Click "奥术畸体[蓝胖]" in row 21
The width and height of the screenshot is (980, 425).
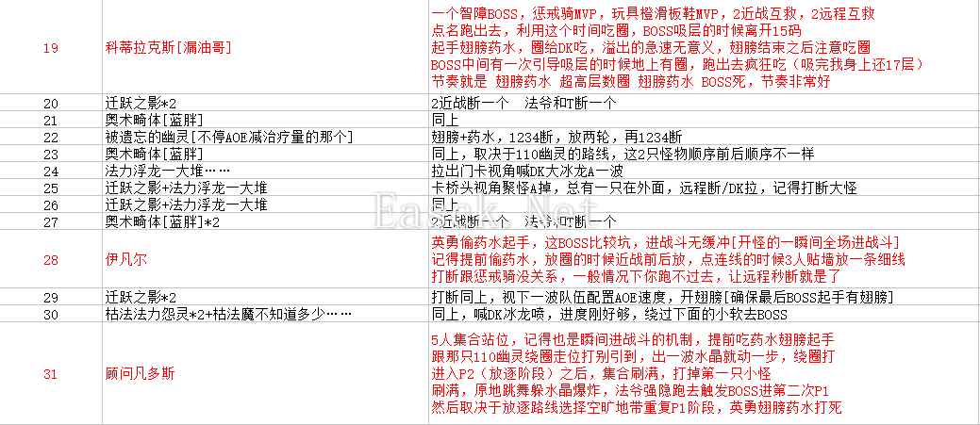click(154, 121)
